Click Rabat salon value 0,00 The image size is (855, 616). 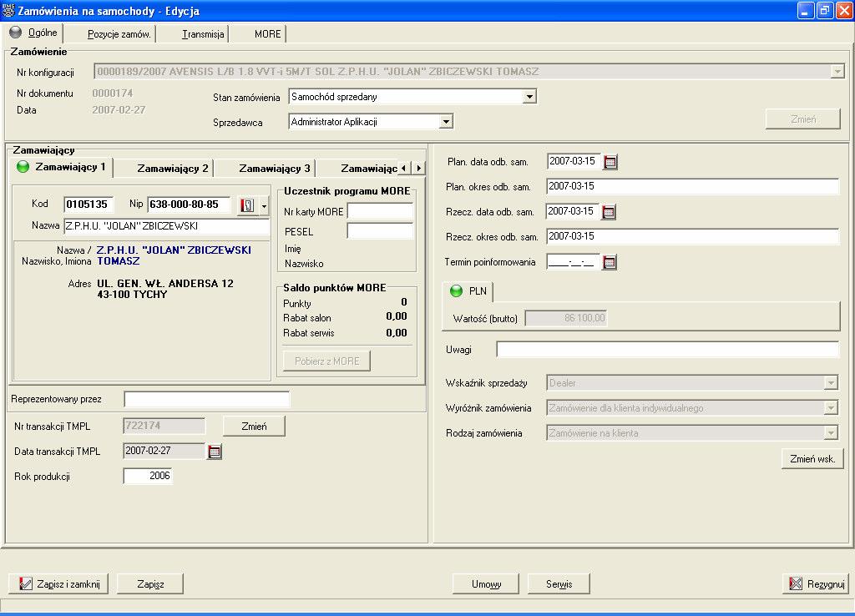tap(397, 316)
